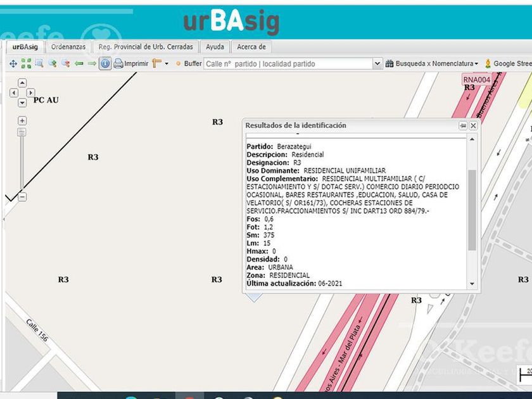Pin the identification results panel

(463, 126)
